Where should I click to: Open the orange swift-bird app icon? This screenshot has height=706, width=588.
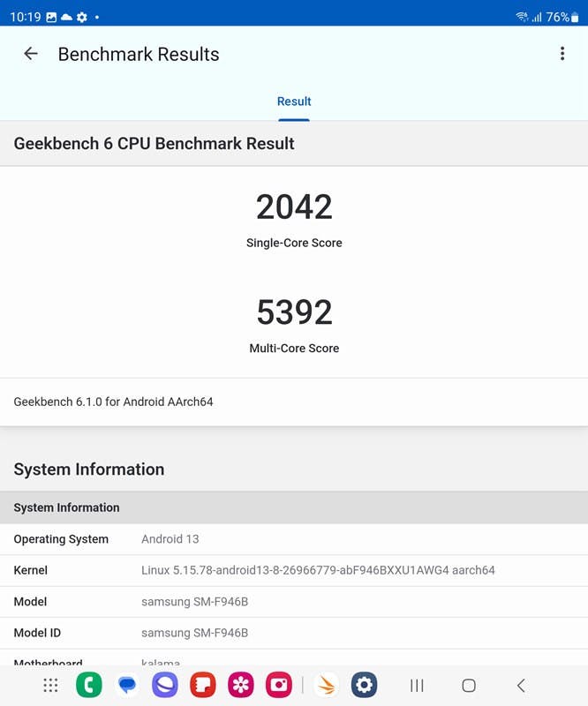pos(326,685)
